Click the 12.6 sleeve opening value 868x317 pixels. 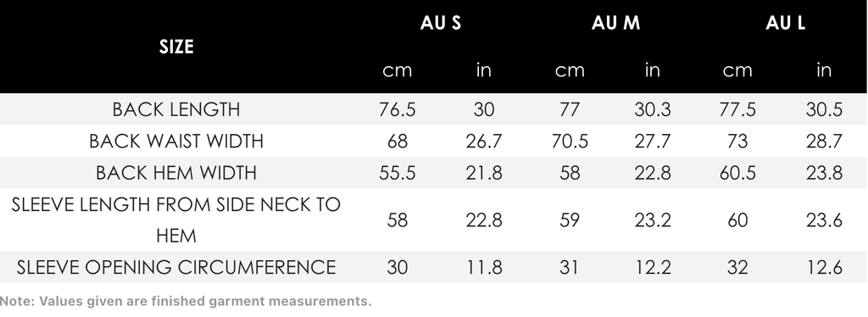click(x=824, y=267)
